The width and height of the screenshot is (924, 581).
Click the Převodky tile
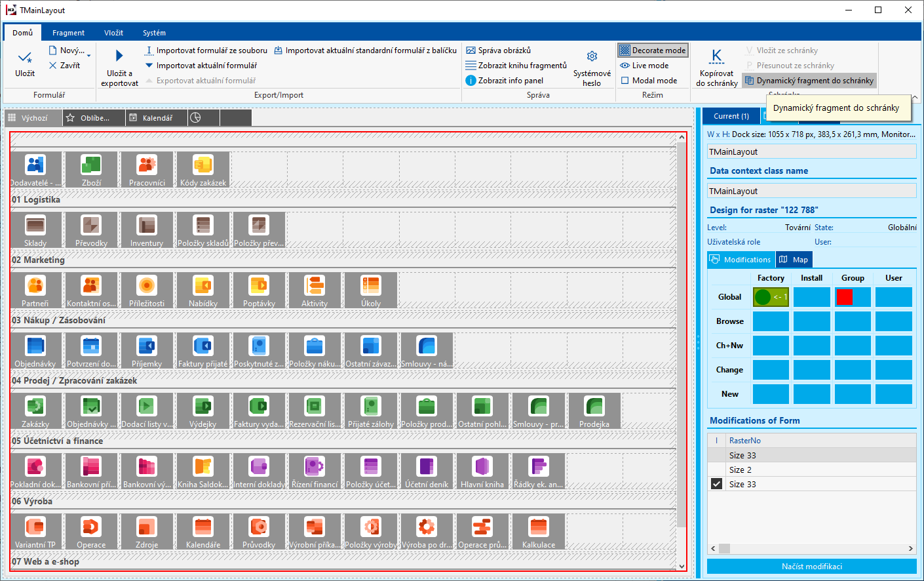(91, 230)
